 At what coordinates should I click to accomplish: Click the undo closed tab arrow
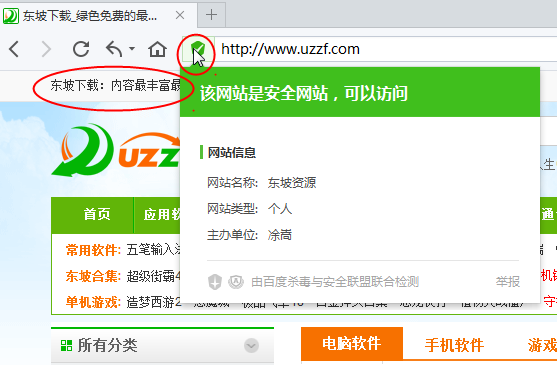114,49
